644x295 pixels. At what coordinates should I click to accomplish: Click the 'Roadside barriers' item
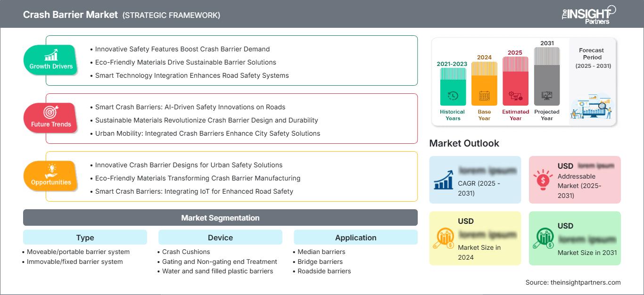click(x=324, y=271)
